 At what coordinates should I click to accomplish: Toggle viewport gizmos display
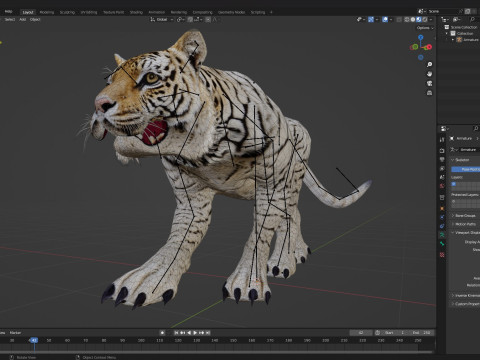tap(371, 20)
